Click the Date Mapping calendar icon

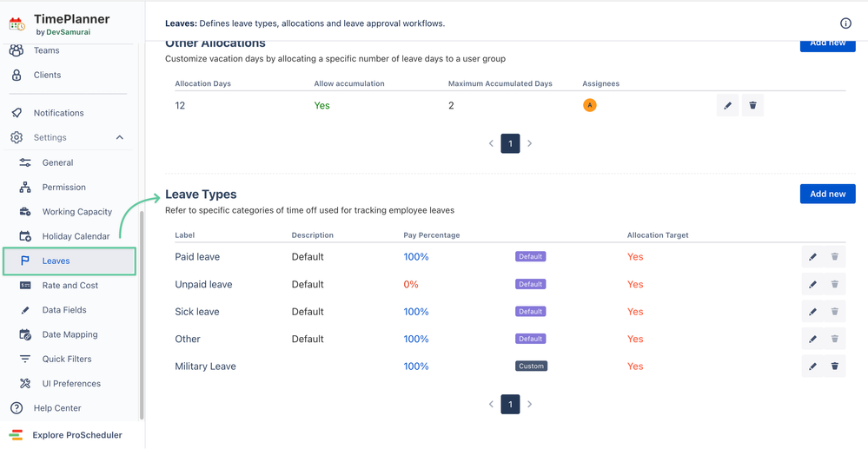[25, 334]
